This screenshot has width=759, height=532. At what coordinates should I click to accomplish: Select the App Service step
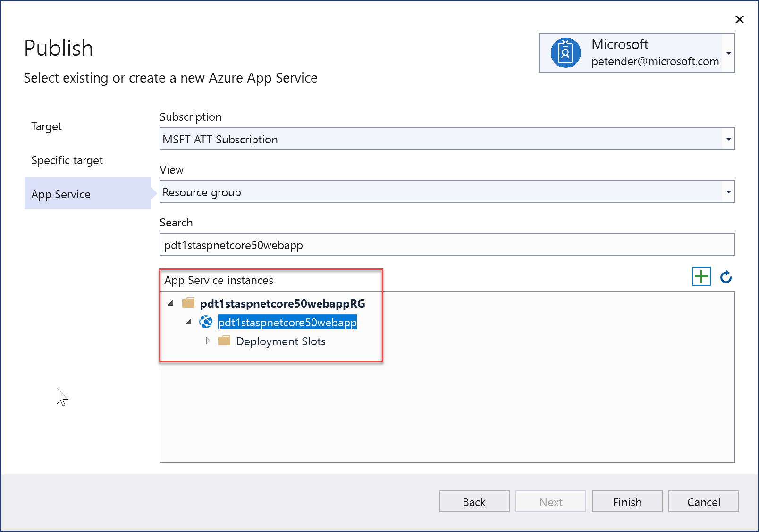pyautogui.click(x=60, y=194)
